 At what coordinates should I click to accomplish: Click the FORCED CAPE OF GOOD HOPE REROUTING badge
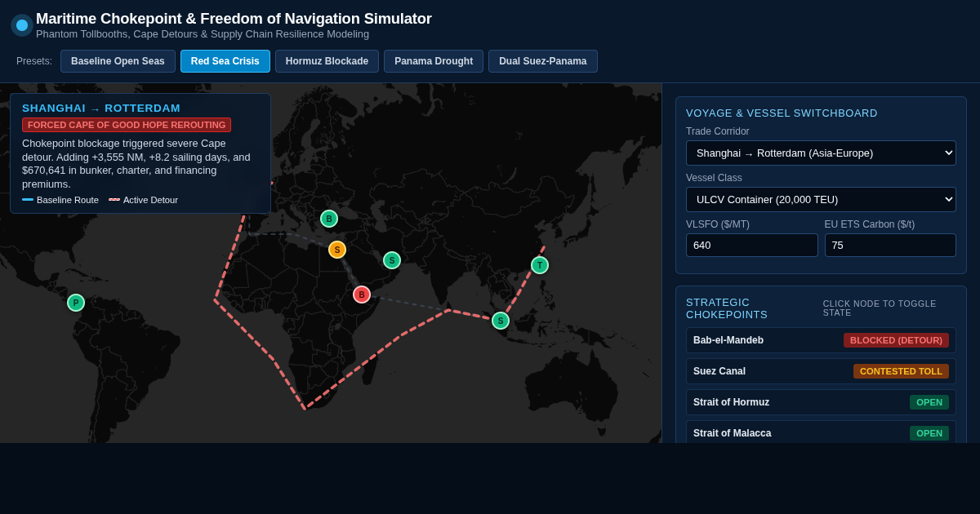click(127, 125)
